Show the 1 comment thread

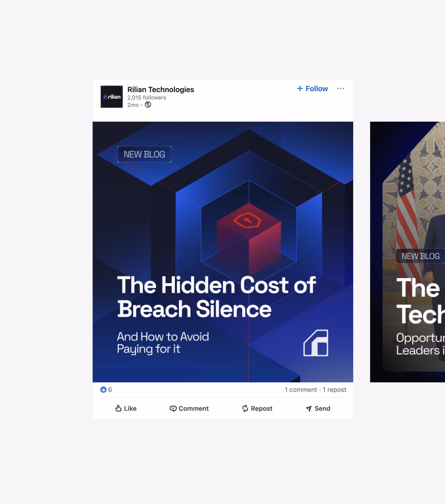coord(301,390)
